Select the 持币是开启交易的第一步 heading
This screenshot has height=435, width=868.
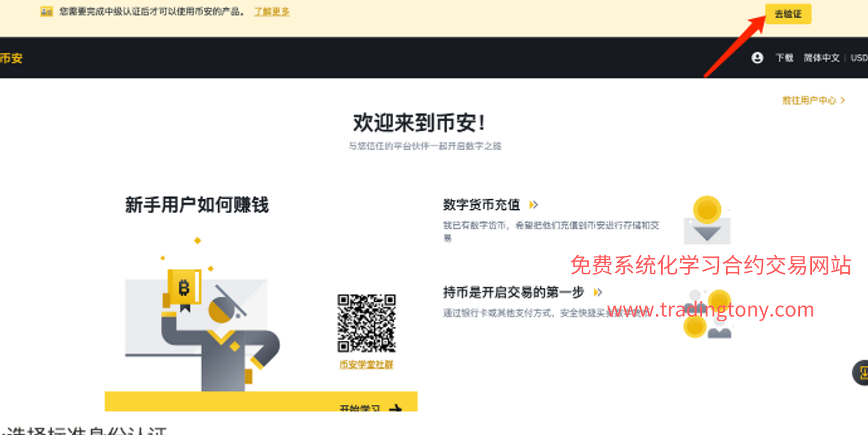coord(513,292)
